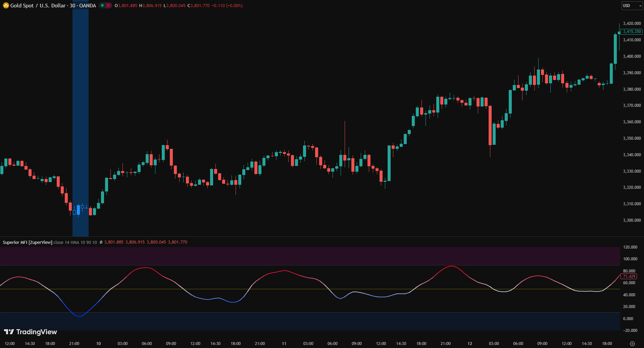The height and width of the screenshot is (348, 644).
Task: Click the MFI trough in oversold zone
Action: 79,316
